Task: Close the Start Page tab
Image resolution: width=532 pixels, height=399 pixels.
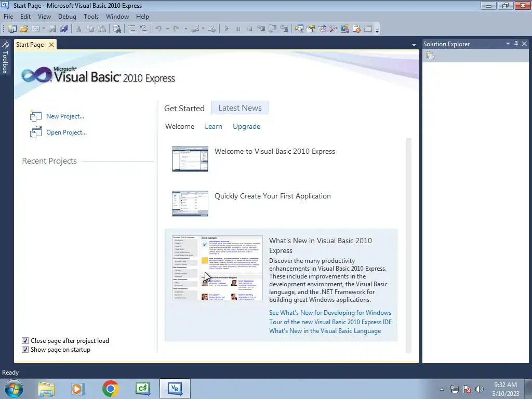Action: (x=51, y=45)
